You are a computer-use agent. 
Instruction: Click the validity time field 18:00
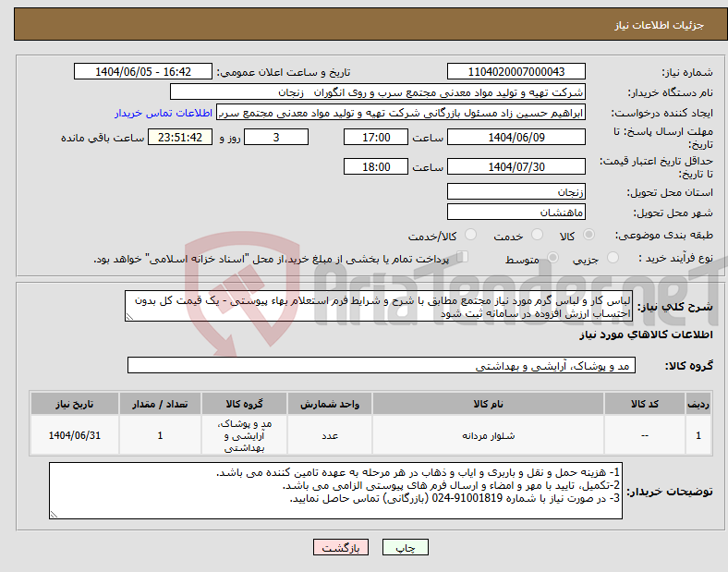376,166
